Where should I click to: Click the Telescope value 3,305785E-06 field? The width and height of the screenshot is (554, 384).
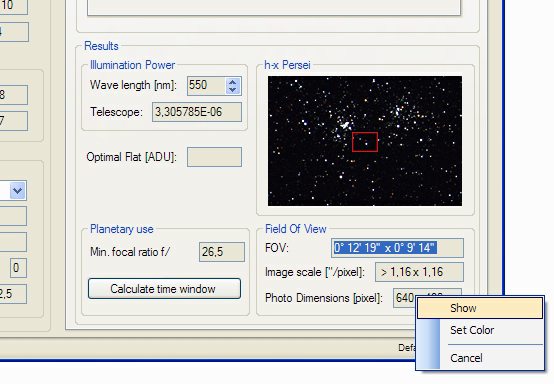tap(197, 112)
